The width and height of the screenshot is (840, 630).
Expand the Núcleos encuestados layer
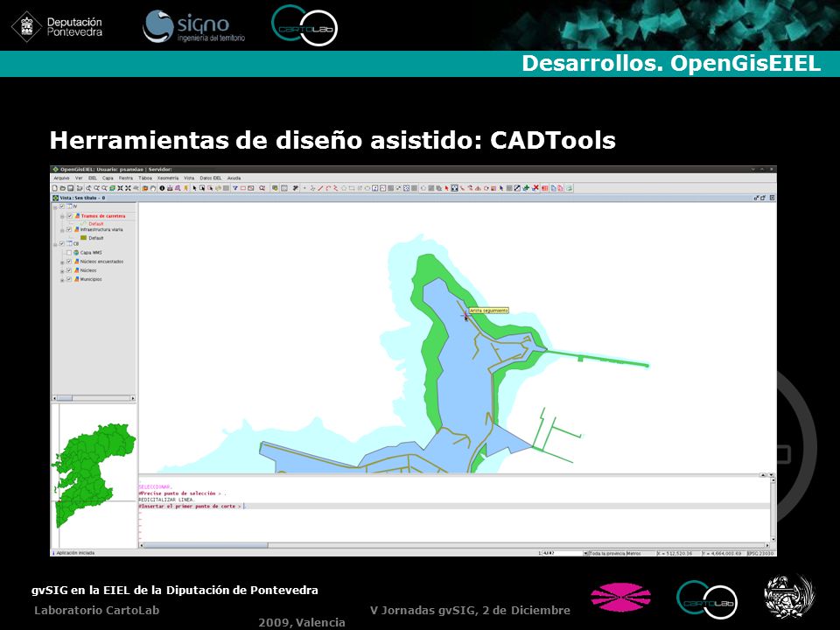point(62,262)
